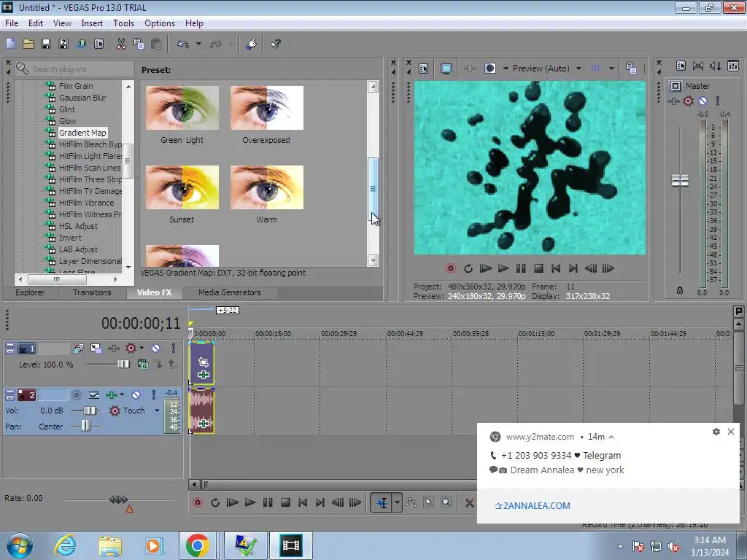747x560 pixels.
Task: Toggle Master bus solo
Action: click(x=718, y=101)
